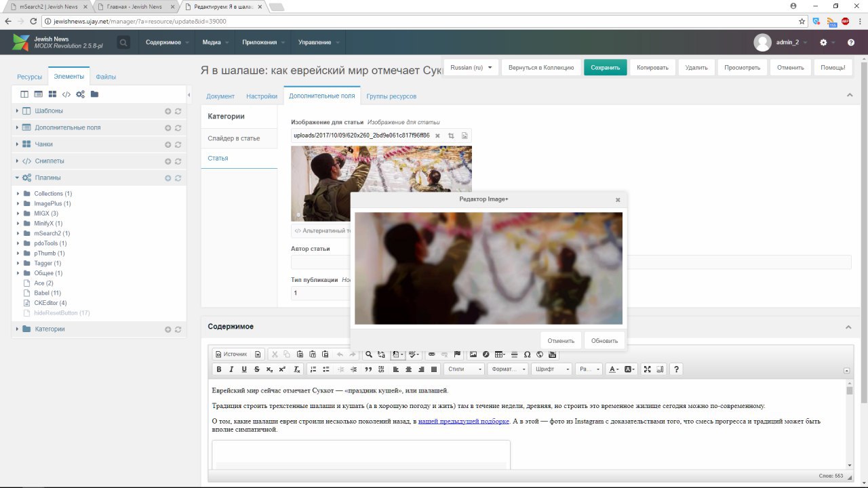
Task: Toggle underline formatting in editor
Action: coord(244,369)
